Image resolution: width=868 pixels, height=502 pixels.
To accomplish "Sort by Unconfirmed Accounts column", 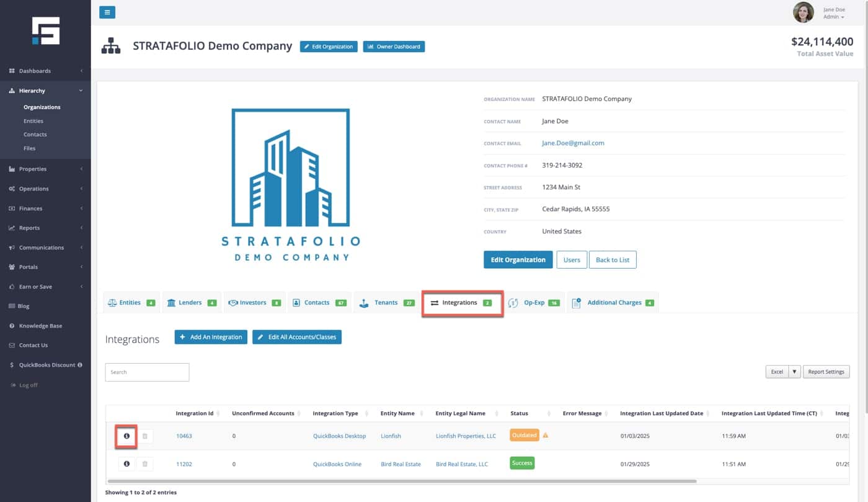I will tap(267, 413).
